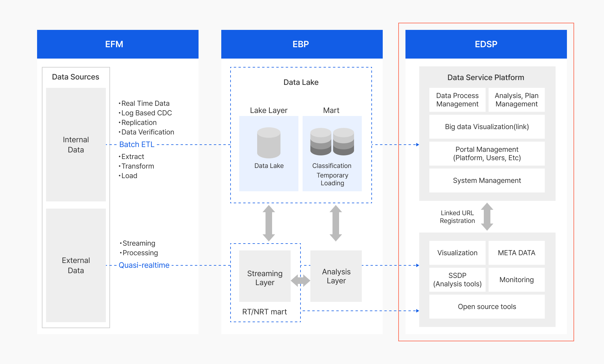Image resolution: width=604 pixels, height=364 pixels.
Task: Click the double arrow beside Linked URL Registration
Action: pyautogui.click(x=487, y=217)
